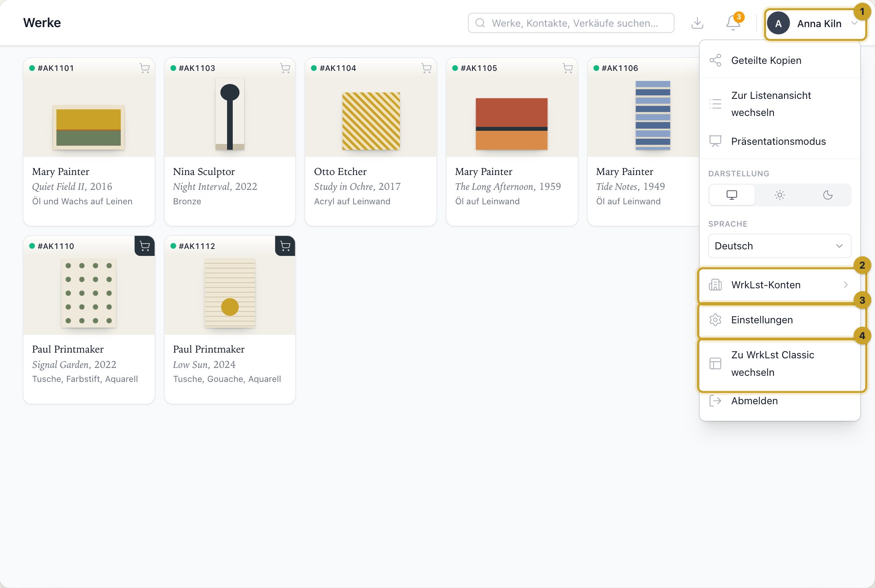Open Night Interval artwork thumbnail
875x588 pixels.
tap(230, 114)
